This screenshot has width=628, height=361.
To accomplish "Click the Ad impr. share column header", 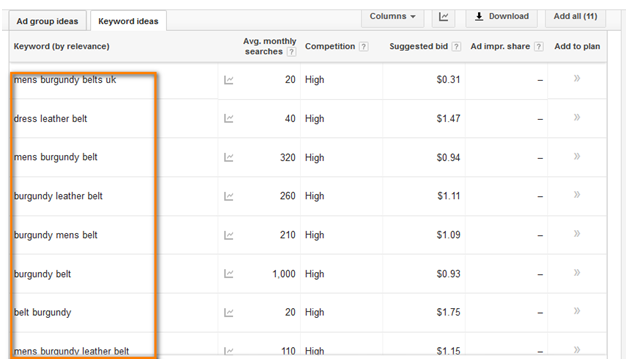I will tap(500, 46).
